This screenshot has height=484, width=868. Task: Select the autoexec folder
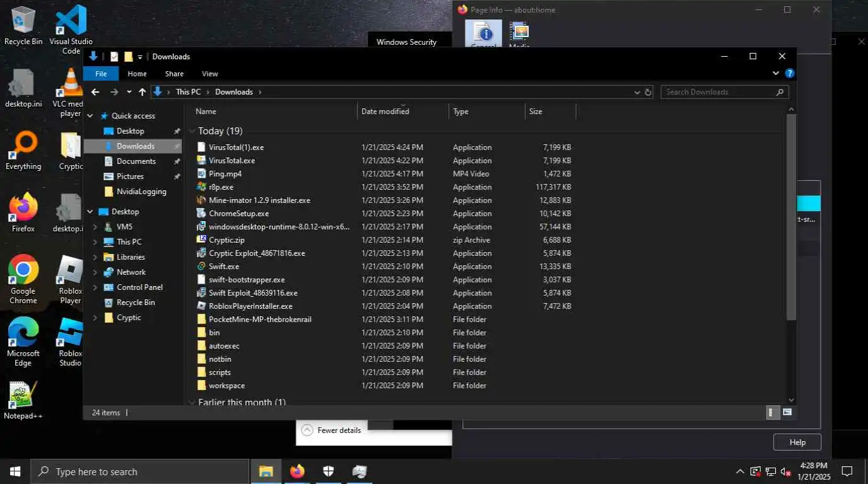pyautogui.click(x=224, y=346)
